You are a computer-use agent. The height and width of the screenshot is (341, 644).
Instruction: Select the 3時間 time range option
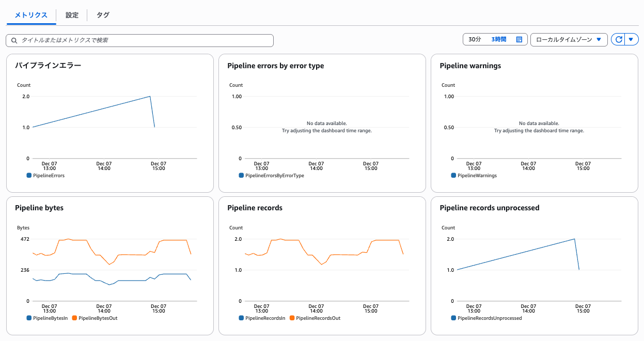click(x=498, y=40)
